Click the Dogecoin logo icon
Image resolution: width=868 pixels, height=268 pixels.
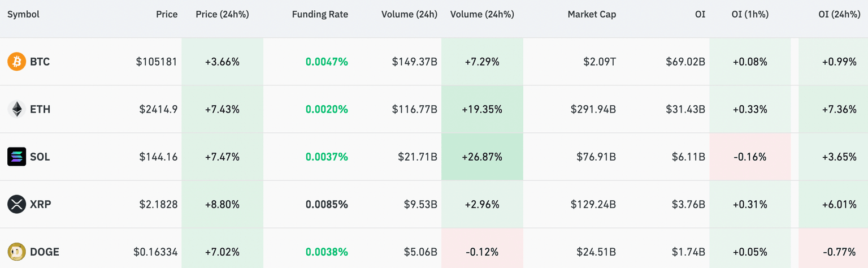(17, 252)
